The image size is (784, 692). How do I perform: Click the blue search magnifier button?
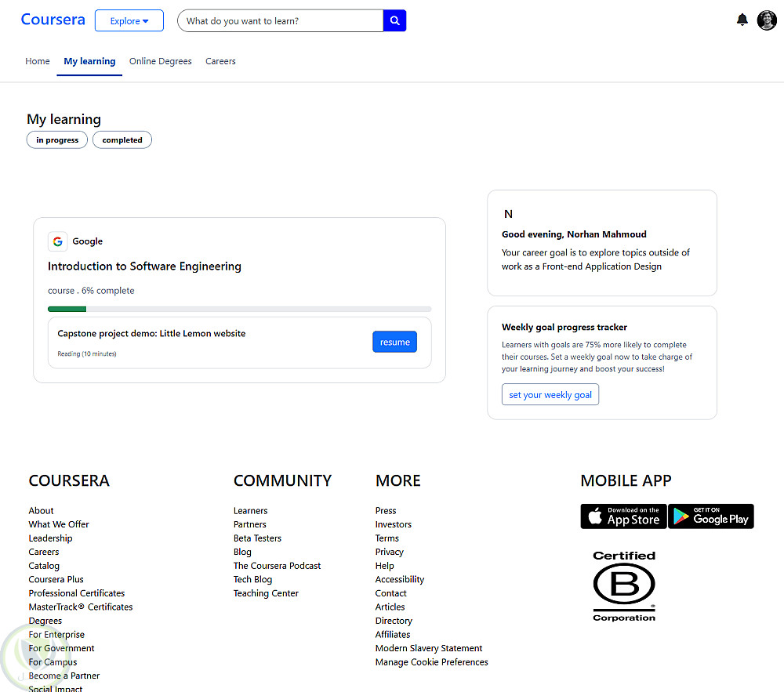(x=394, y=20)
